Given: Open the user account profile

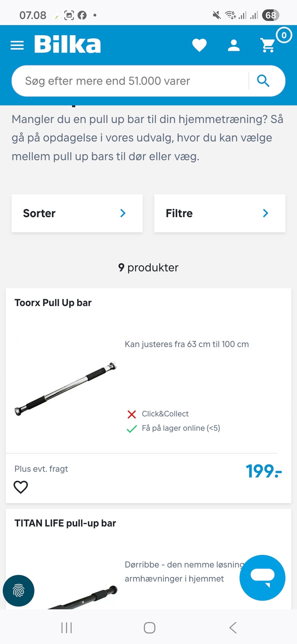Looking at the screenshot, I should click(x=234, y=45).
